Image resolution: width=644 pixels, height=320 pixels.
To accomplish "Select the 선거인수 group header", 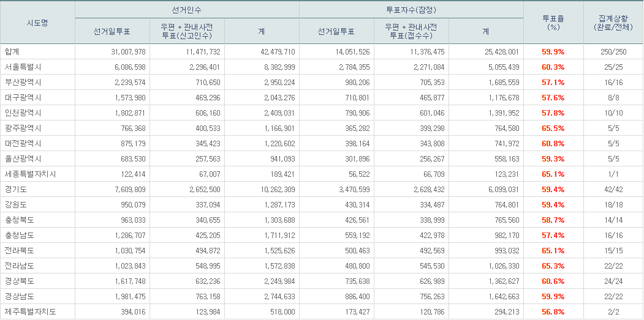I will pos(187,10).
